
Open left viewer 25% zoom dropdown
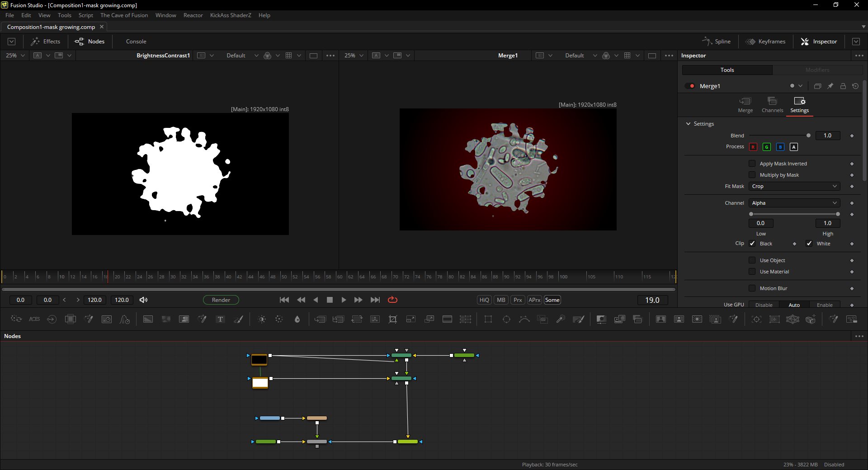click(15, 56)
